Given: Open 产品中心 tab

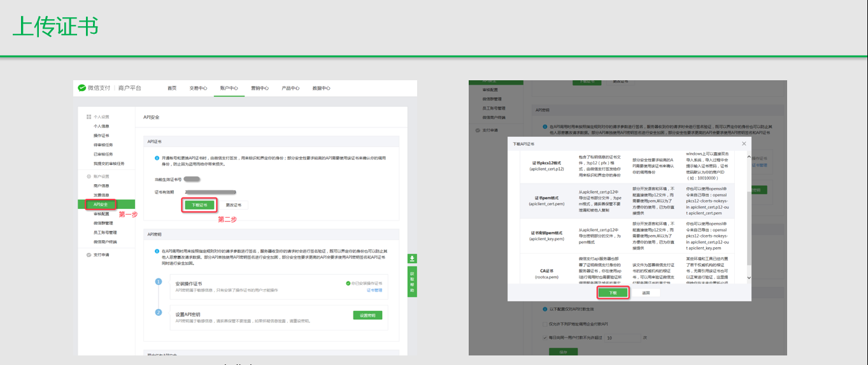Looking at the screenshot, I should [x=290, y=88].
